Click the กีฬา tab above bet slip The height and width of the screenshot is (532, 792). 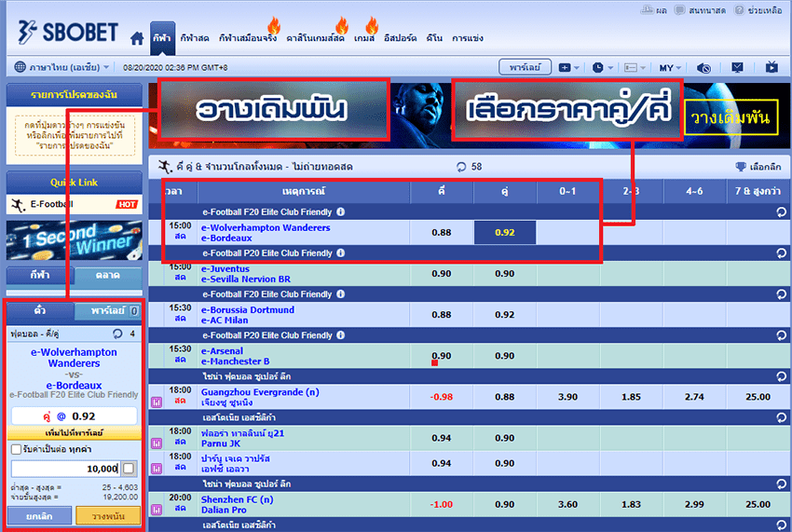pyautogui.click(x=40, y=276)
